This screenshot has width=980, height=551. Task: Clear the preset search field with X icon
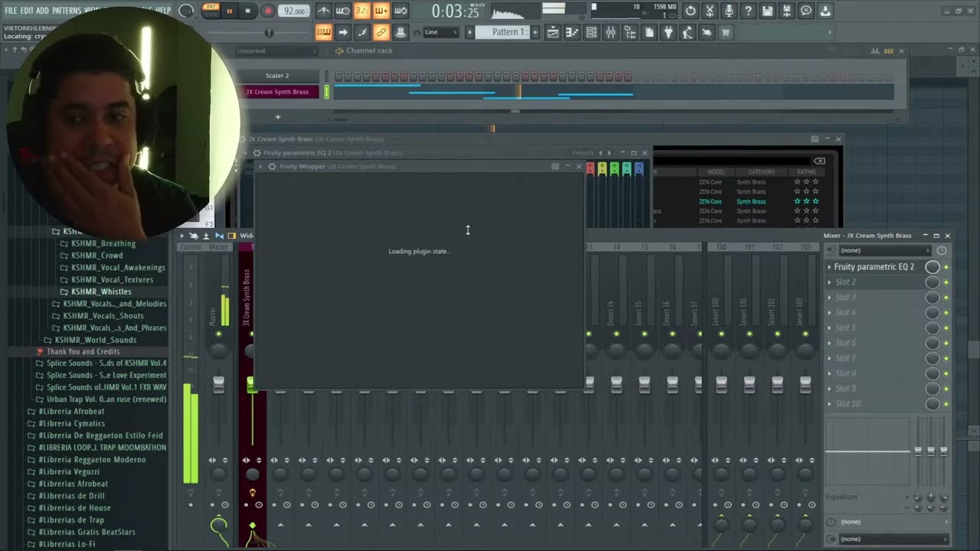click(x=819, y=161)
